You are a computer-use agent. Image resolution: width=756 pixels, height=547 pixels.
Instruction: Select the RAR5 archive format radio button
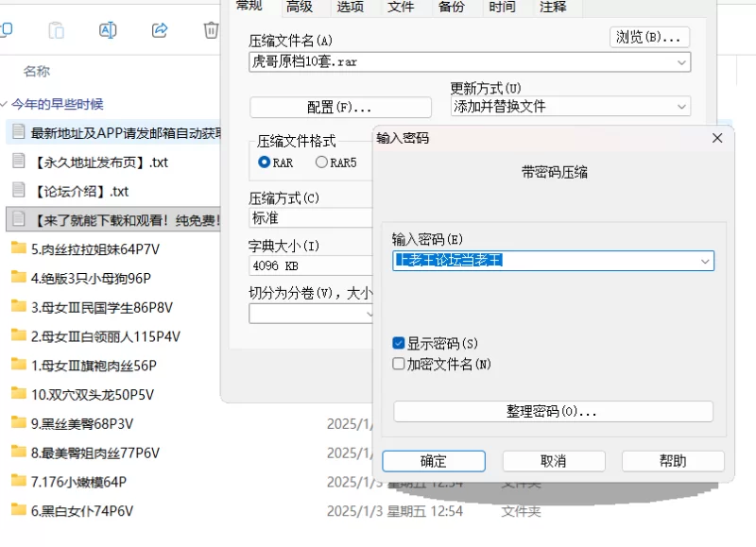click(321, 162)
